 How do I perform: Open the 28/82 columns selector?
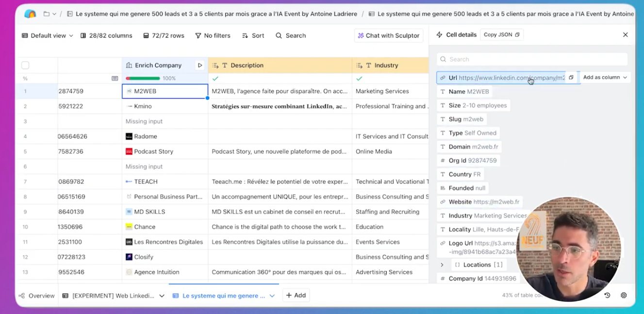[106, 35]
